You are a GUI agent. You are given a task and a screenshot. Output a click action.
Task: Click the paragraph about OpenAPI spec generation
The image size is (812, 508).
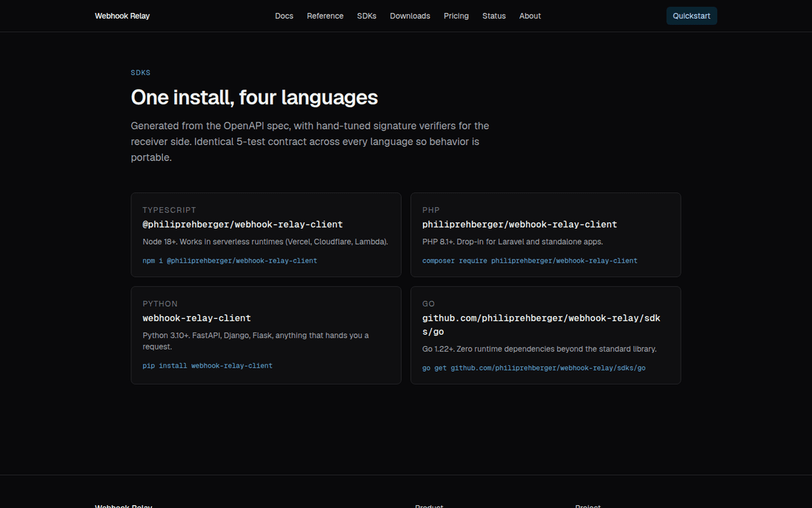(310, 142)
